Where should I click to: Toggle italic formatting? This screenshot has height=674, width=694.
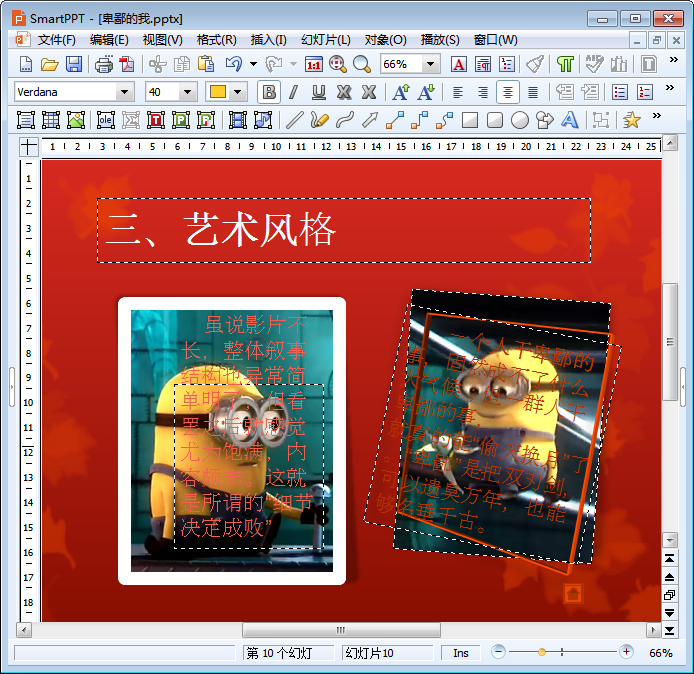[x=293, y=92]
